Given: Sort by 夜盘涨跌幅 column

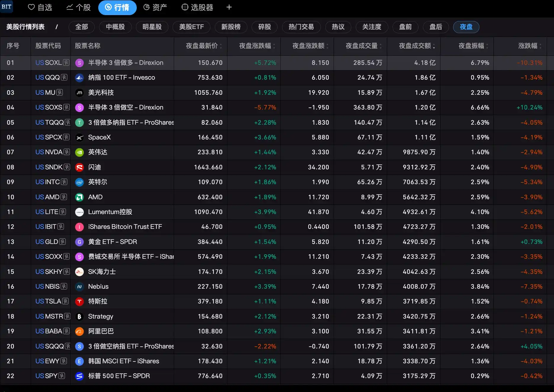Looking at the screenshot, I should click(257, 46).
